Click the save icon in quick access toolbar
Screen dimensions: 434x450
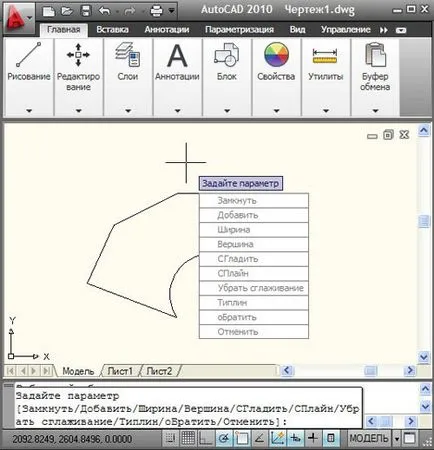click(86, 11)
